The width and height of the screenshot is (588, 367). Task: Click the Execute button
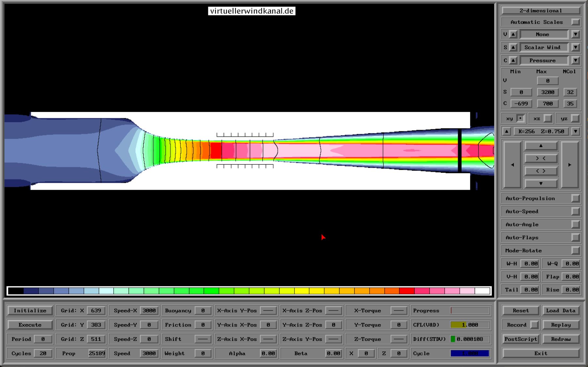click(30, 325)
